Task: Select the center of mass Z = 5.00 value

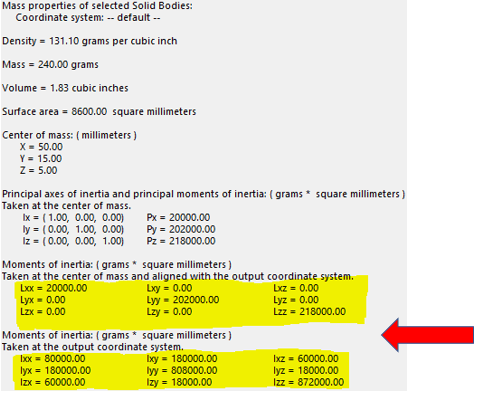Action: (x=39, y=170)
